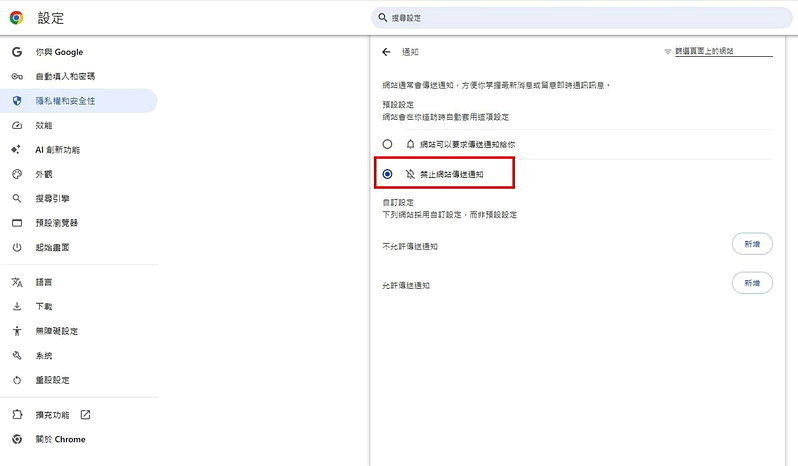Click the accessibility figure icon
Screen dimensions: 798x466
click(17, 331)
